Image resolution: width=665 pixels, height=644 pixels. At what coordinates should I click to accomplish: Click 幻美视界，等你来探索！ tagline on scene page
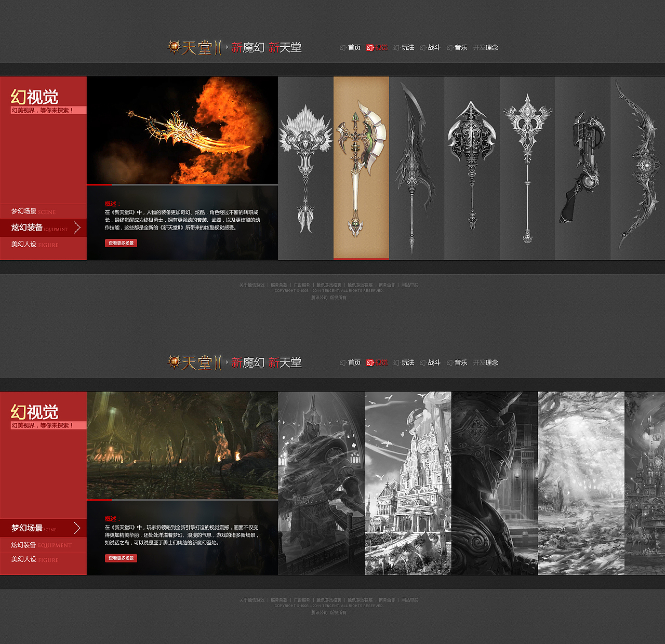(48, 425)
